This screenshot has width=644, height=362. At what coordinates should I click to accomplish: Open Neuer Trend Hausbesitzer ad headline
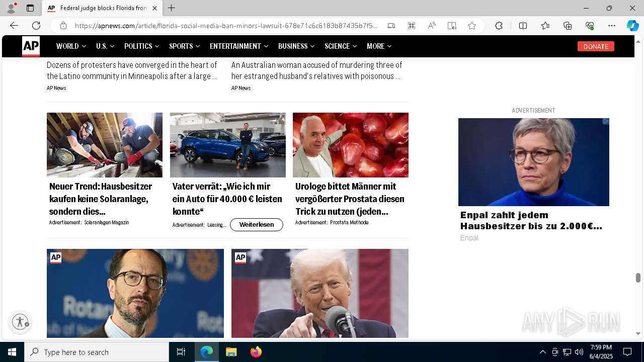[x=101, y=199]
